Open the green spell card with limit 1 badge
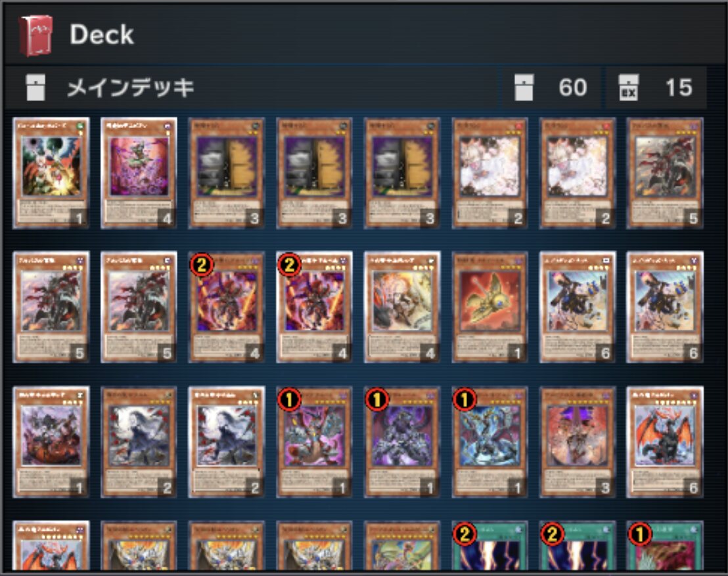The image size is (728, 576). pyautogui.click(x=665, y=546)
